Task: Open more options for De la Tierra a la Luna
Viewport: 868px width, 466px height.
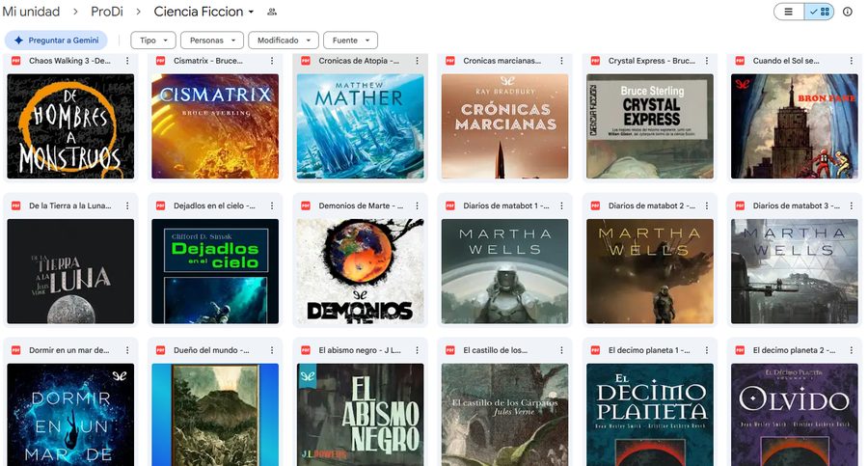Action: pos(127,206)
